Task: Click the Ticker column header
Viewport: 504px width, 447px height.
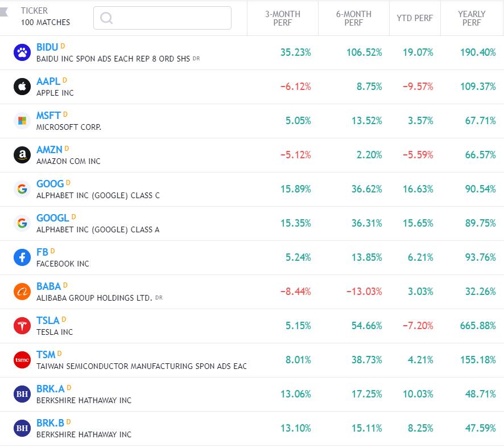Action: (x=35, y=11)
